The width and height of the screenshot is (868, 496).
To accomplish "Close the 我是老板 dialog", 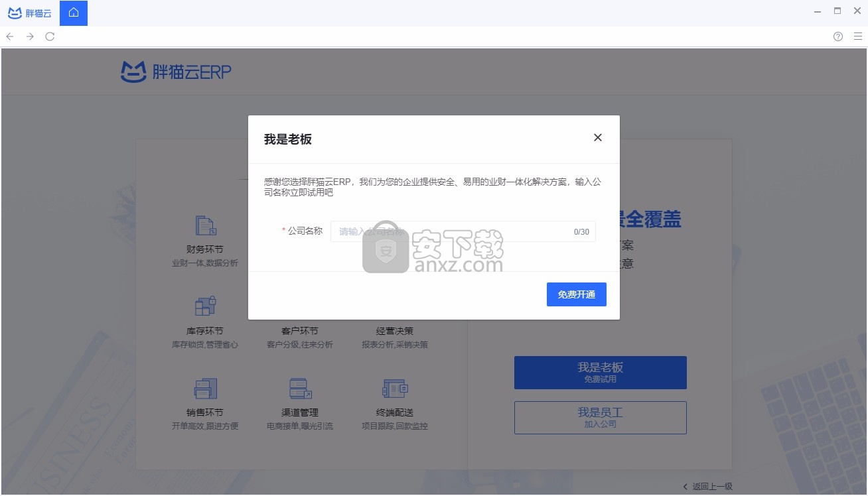I will click(598, 137).
